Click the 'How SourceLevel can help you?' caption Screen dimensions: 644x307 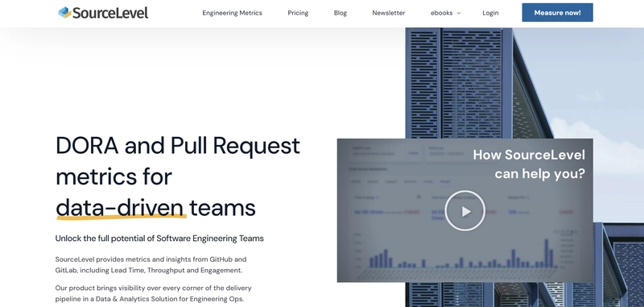pyautogui.click(x=529, y=164)
